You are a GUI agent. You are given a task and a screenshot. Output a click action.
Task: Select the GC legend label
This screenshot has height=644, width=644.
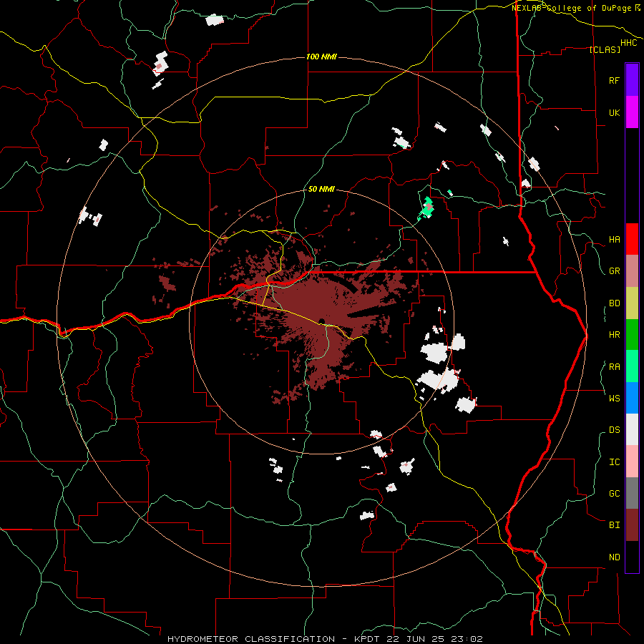pyautogui.click(x=614, y=494)
